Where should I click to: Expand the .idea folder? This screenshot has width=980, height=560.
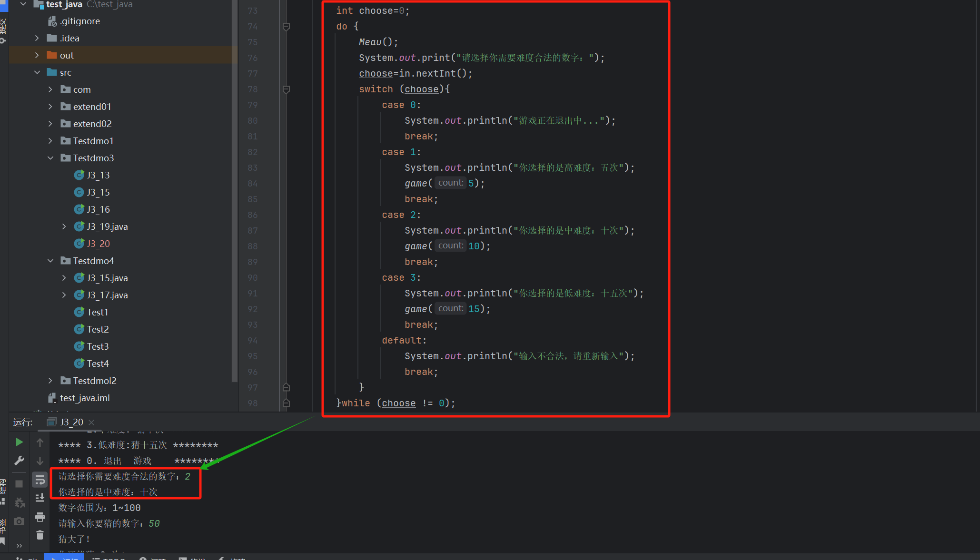coord(37,38)
